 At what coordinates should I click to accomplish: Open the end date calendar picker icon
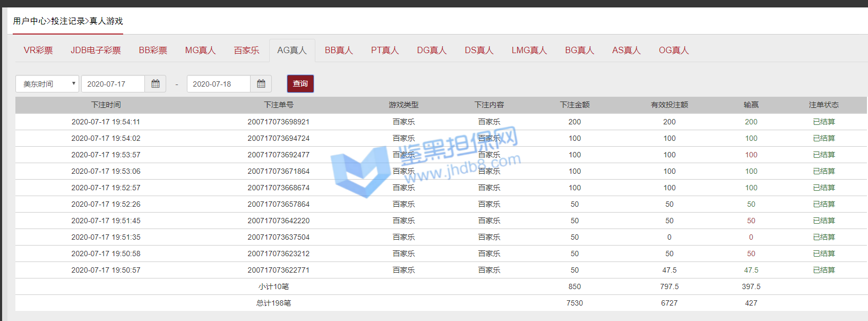pos(261,84)
